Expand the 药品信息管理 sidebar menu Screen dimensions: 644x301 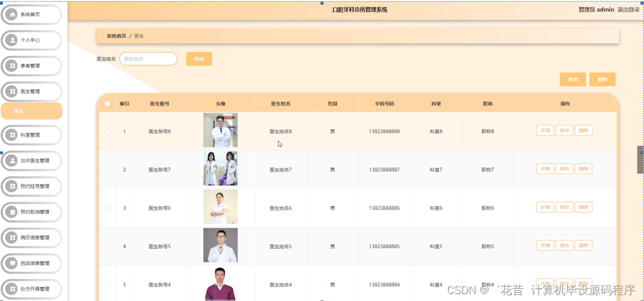pyautogui.click(x=31, y=263)
